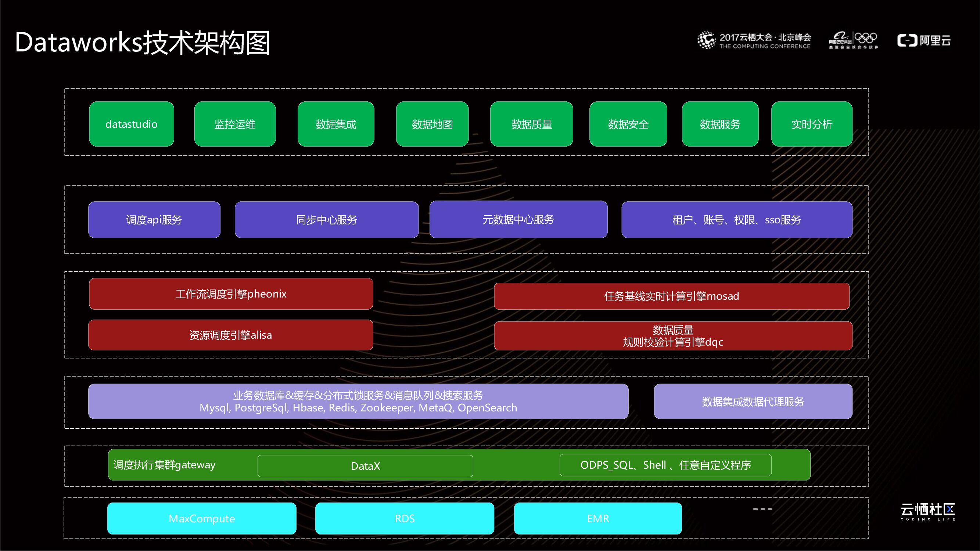Viewport: 980px width, 551px height.
Task: Select the 数据质量 green box
Action: [x=531, y=124]
